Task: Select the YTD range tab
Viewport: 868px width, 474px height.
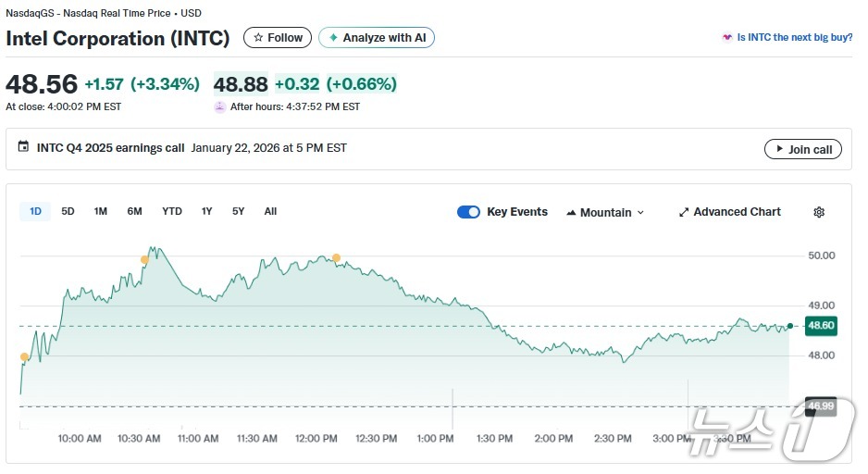Action: (172, 211)
